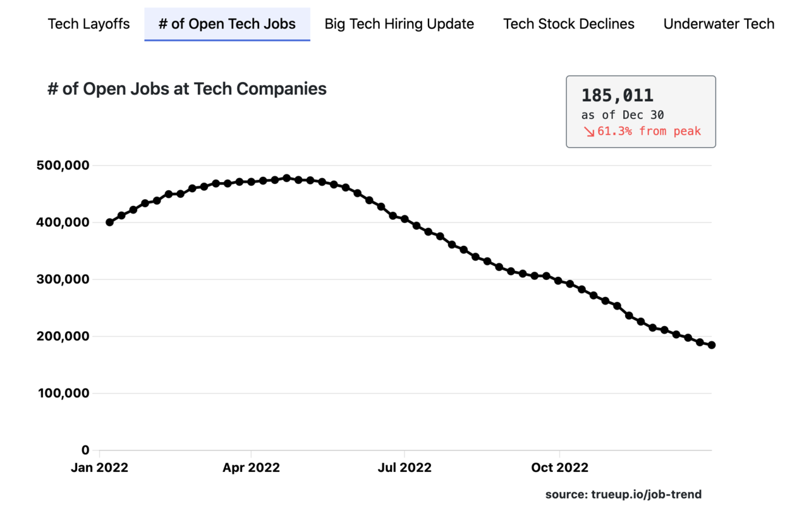Open the Tech Layoffs tab
The image size is (809, 532).
point(89,24)
